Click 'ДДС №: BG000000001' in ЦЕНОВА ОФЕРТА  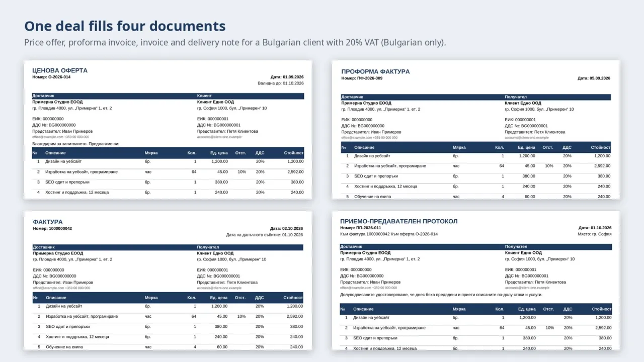point(219,125)
